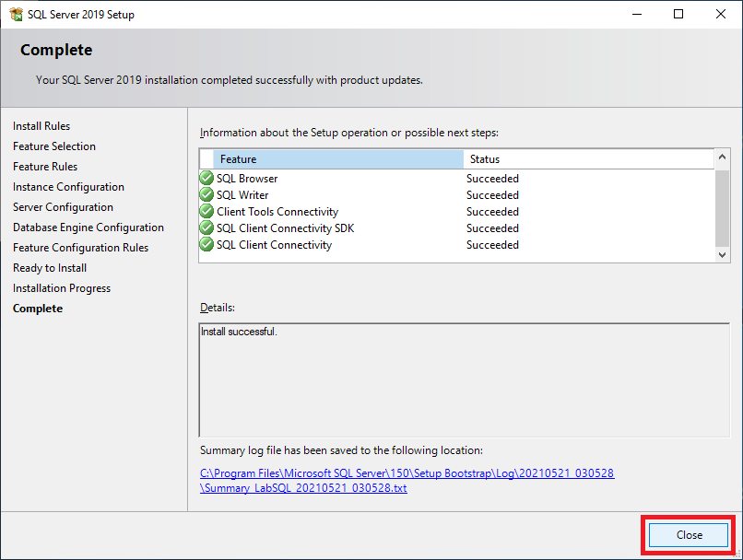743x560 pixels.
Task: Select the Install Rules step in sidebar
Action: point(41,126)
